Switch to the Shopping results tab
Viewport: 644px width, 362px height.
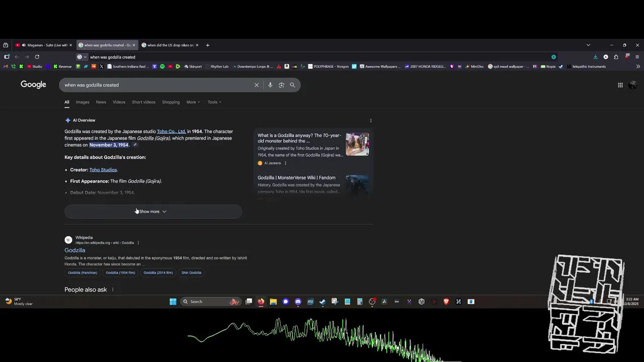[171, 102]
